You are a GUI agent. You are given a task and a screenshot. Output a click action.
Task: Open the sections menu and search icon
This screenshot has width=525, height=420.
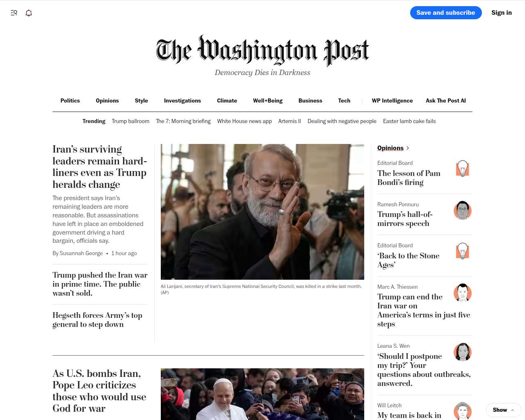pyautogui.click(x=14, y=13)
